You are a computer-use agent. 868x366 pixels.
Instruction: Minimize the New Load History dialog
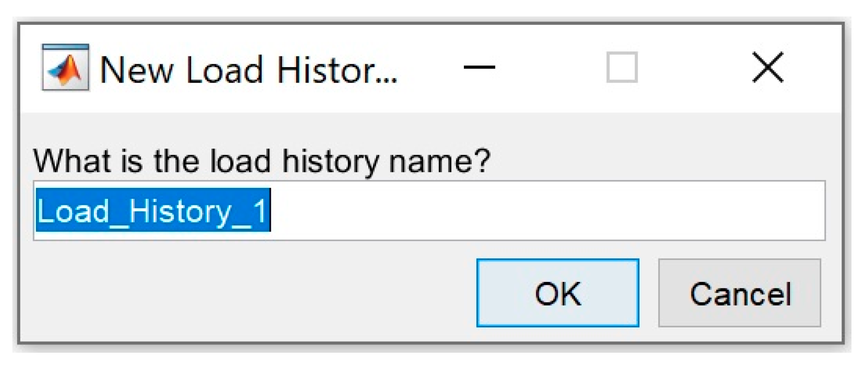[479, 68]
